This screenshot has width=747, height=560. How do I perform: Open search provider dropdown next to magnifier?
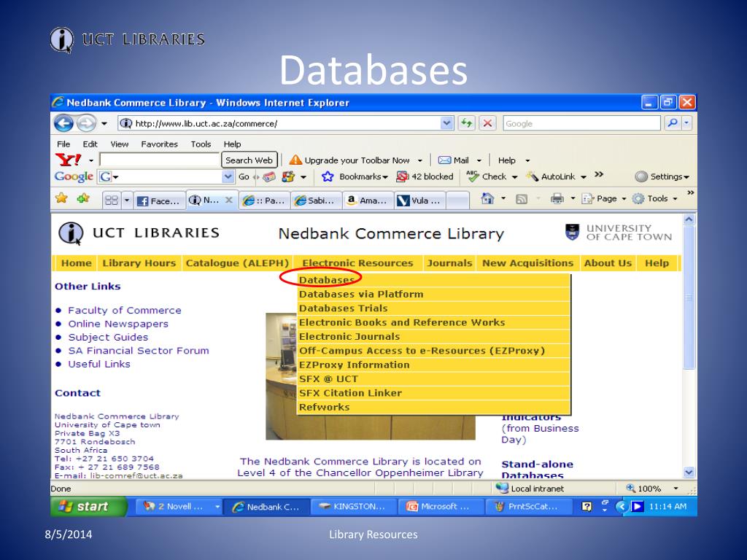(686, 123)
